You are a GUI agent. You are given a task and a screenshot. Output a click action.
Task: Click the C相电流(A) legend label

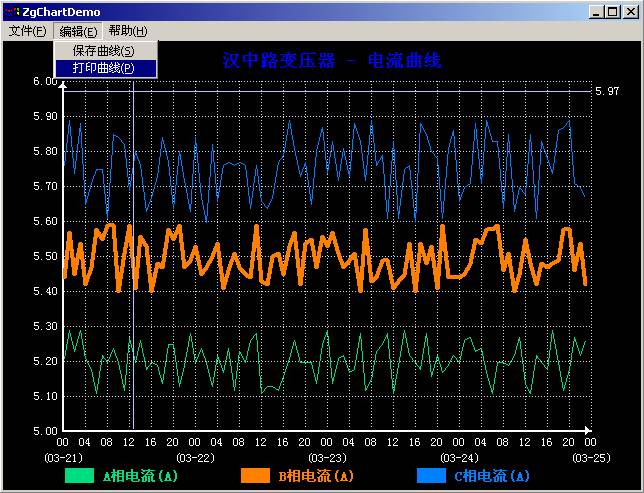point(492,476)
